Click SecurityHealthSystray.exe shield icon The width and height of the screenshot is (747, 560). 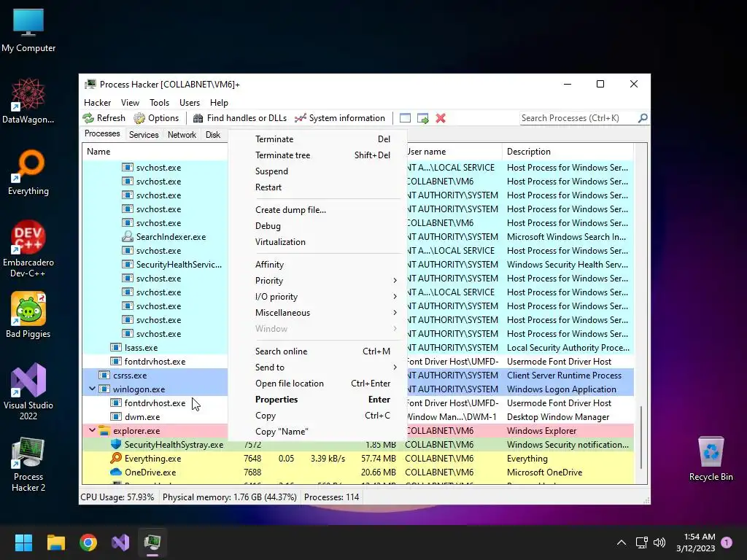click(x=116, y=444)
